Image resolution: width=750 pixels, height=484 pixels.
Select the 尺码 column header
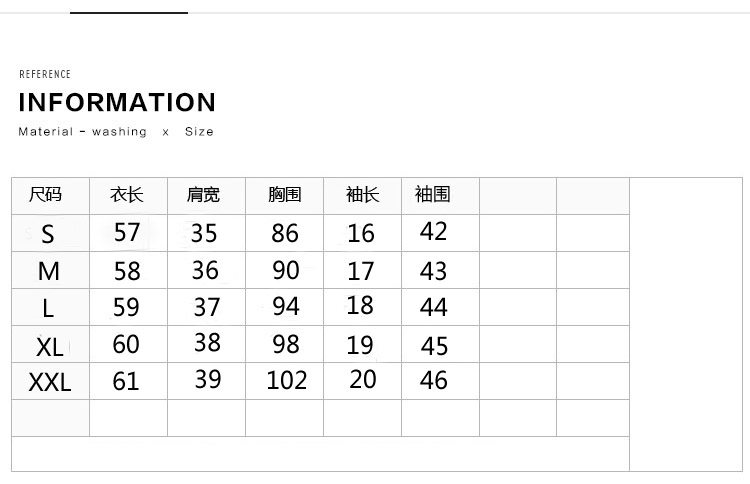[46, 194]
